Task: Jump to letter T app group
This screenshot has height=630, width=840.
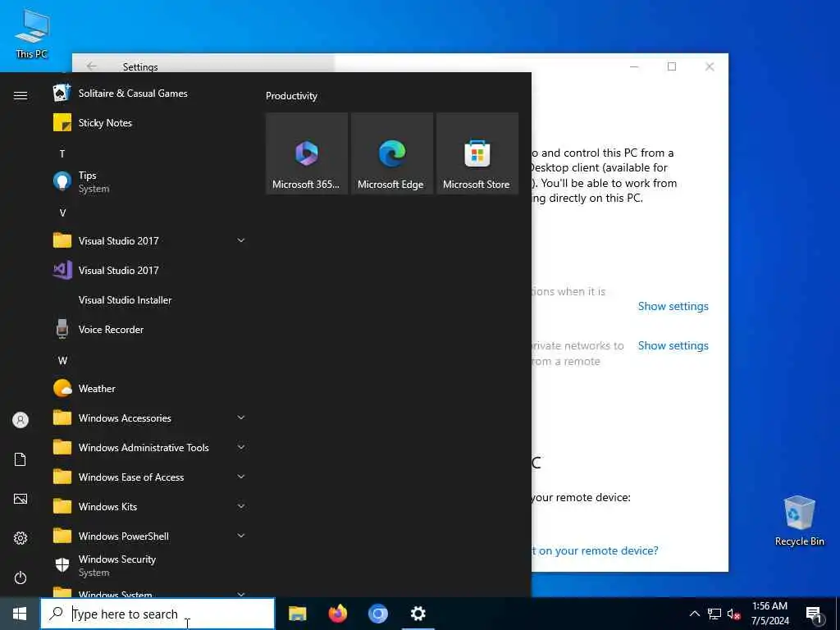Action: click(62, 153)
